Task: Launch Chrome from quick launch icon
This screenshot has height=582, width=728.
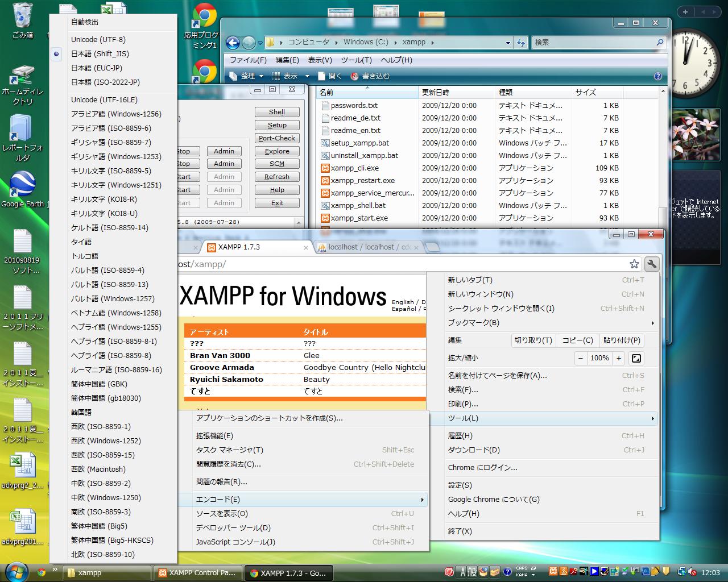Action: click(42, 572)
